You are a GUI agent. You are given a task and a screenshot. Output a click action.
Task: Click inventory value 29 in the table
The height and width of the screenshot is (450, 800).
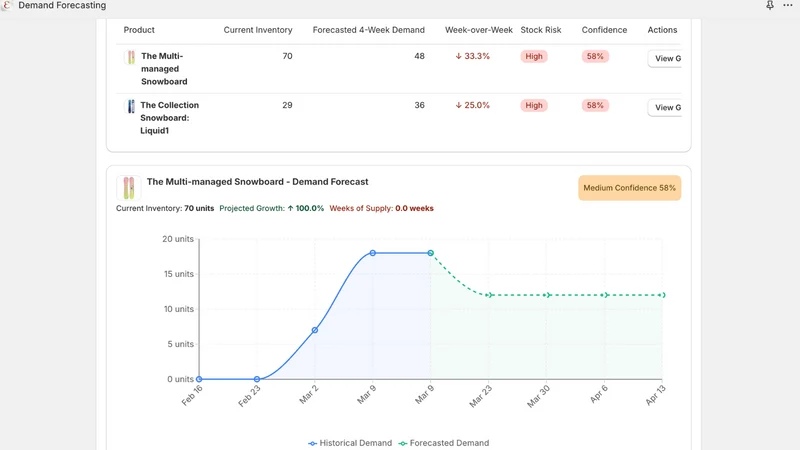point(287,105)
